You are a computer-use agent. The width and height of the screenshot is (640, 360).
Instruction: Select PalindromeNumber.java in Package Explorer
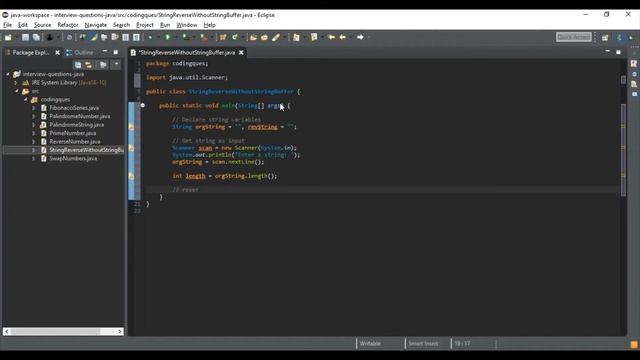point(80,116)
